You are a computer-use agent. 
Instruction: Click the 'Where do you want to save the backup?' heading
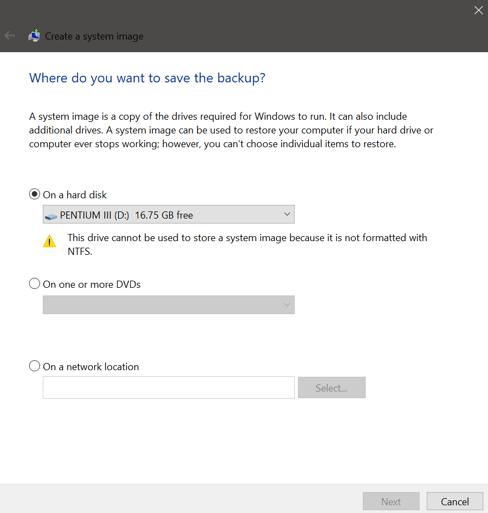pyautogui.click(x=147, y=78)
